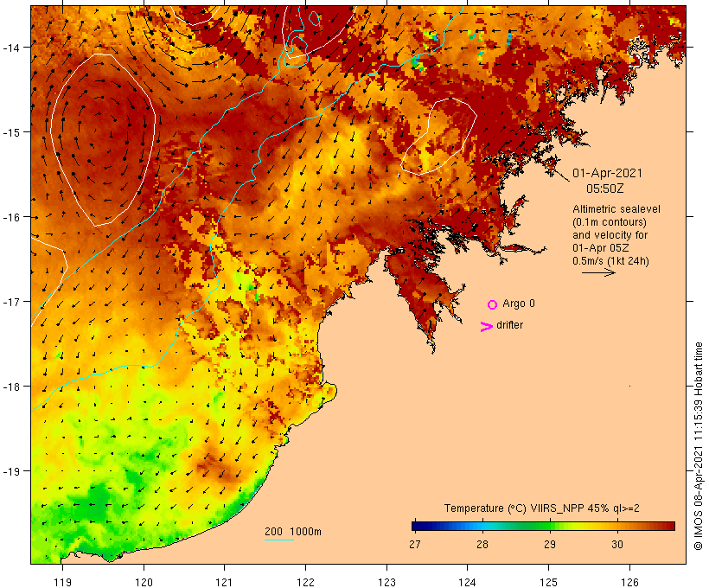Click the 'drifter' legend label

pos(509,325)
